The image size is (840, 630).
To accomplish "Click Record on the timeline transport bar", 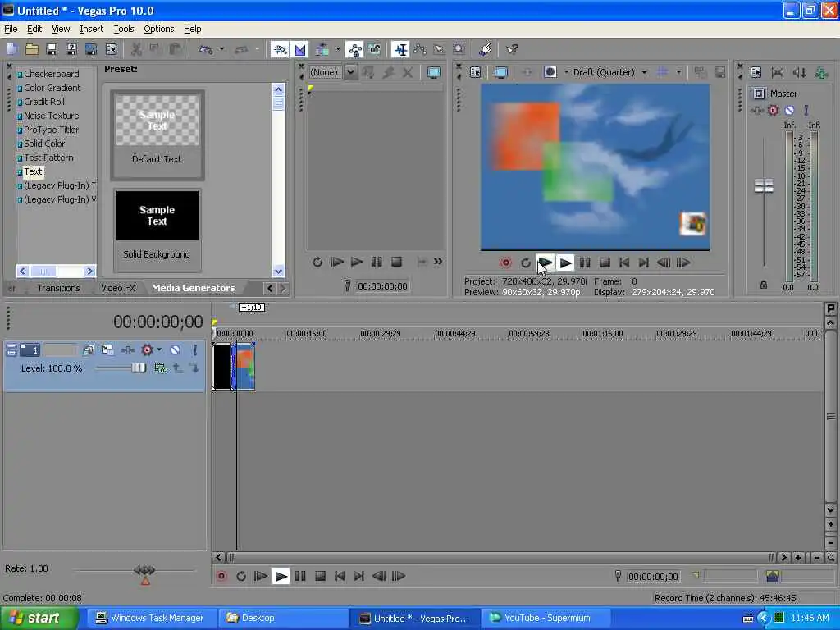I will [x=221, y=577].
